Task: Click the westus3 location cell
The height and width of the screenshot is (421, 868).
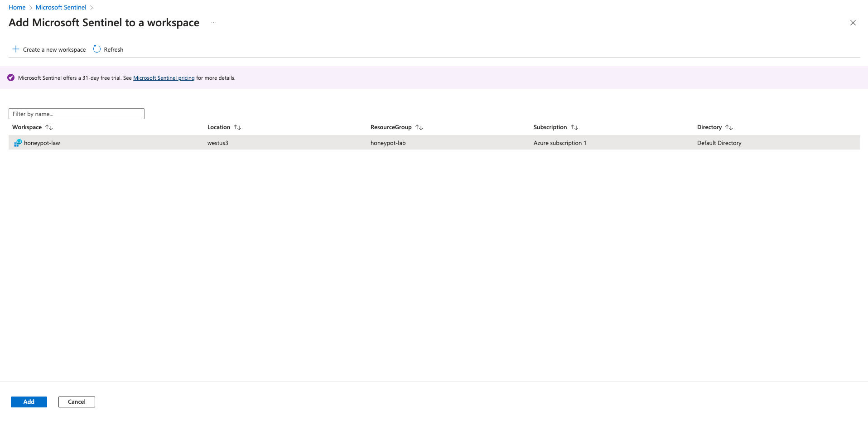Action: click(x=218, y=143)
